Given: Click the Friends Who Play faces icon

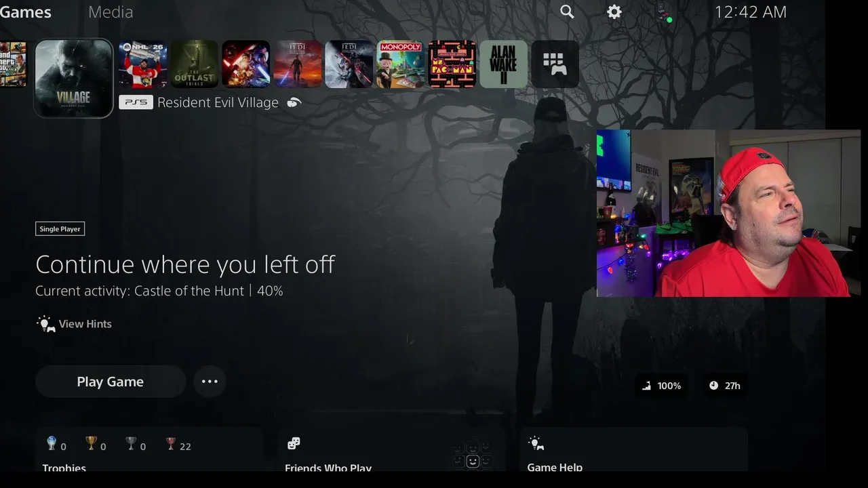Looking at the screenshot, I should 294,443.
